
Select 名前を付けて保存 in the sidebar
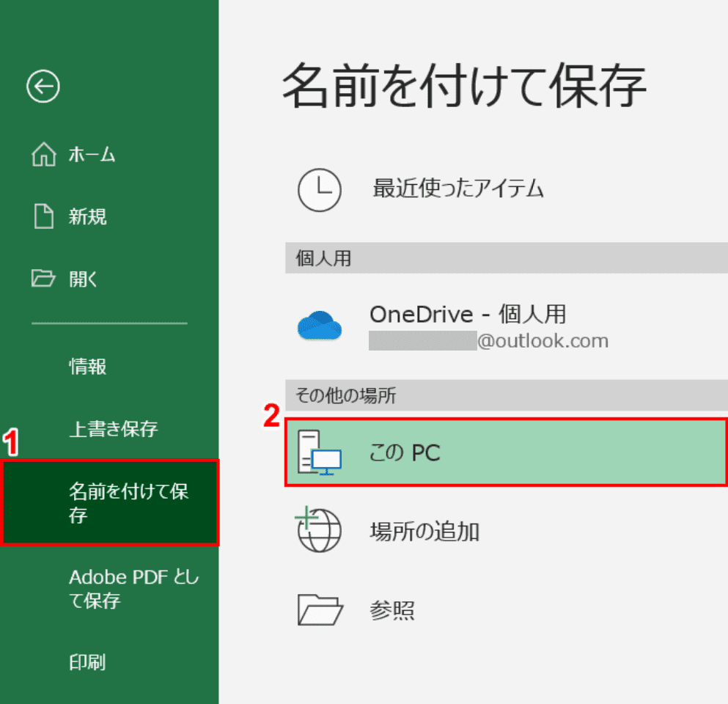[109, 502]
